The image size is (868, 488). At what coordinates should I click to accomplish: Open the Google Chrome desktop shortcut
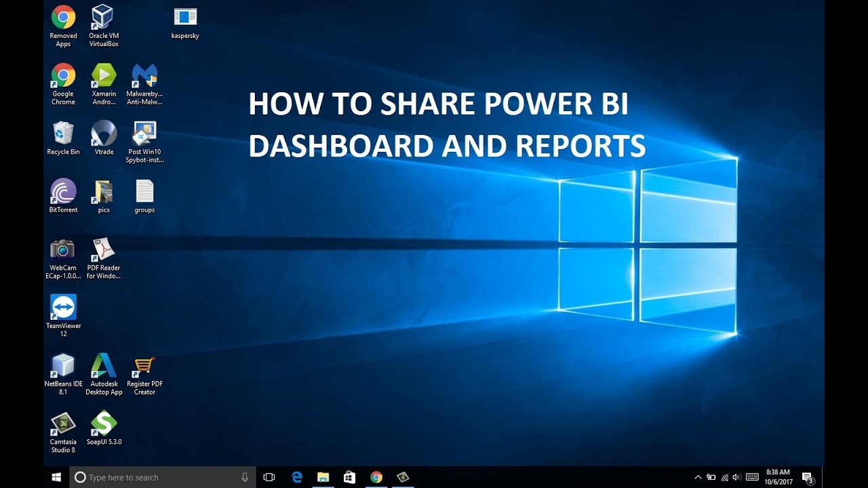63,84
